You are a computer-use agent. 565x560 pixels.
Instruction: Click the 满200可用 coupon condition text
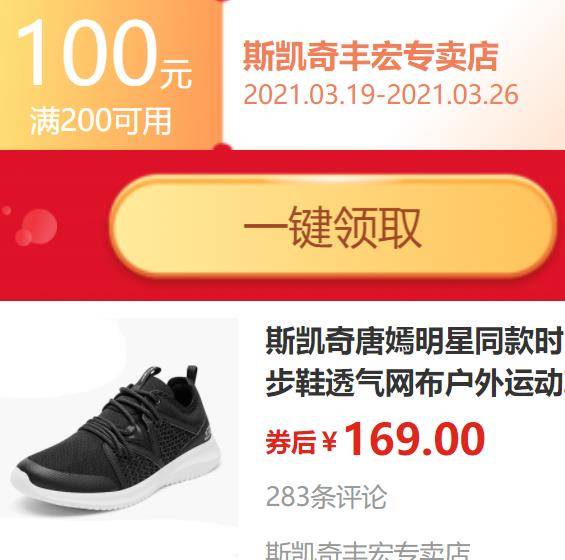[x=101, y=121]
